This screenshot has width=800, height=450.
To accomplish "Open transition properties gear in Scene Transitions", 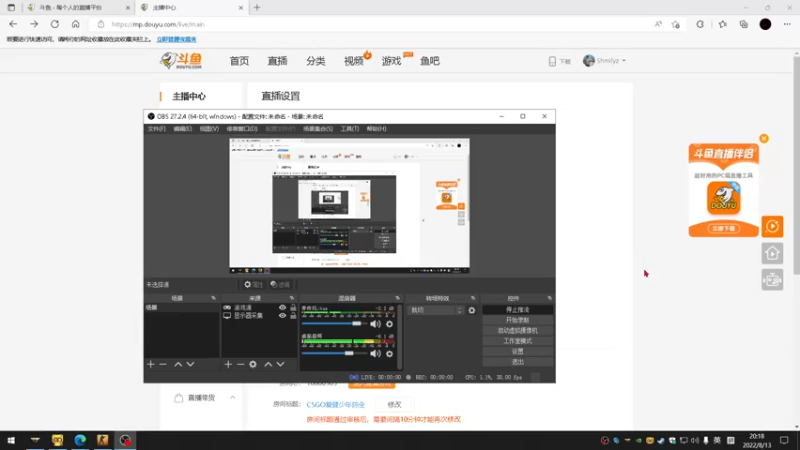I will 472,310.
